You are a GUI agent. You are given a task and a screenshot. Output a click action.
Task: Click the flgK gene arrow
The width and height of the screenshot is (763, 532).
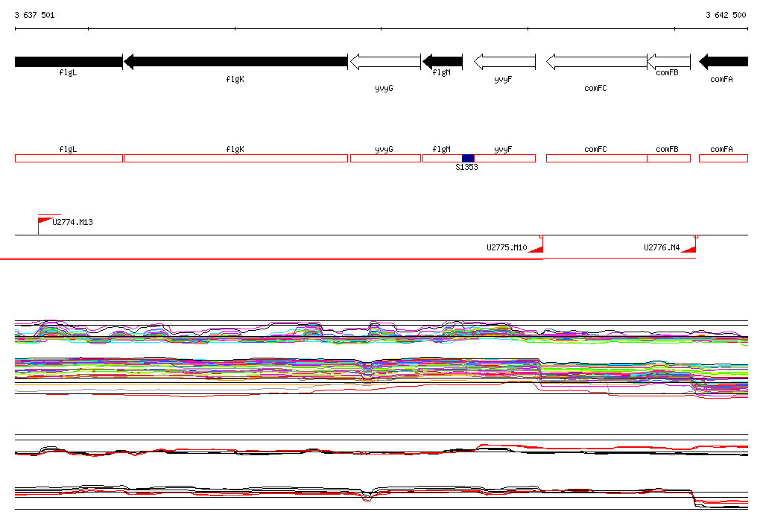pyautogui.click(x=236, y=62)
